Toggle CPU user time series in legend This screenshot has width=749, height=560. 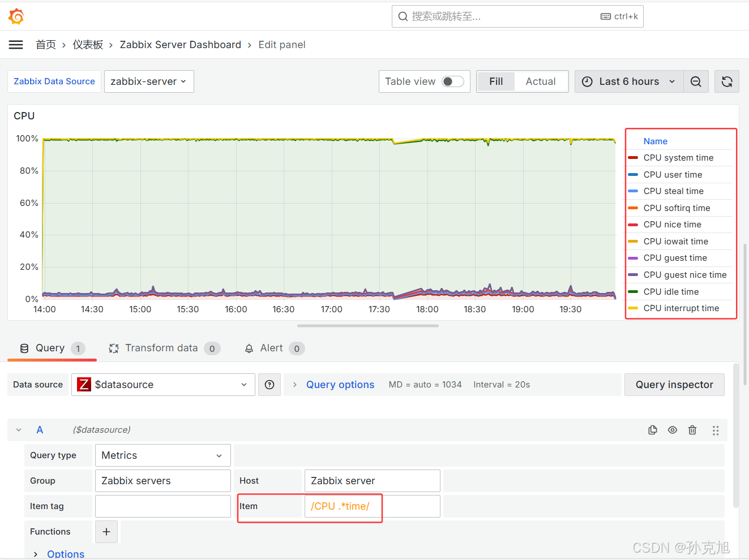click(673, 175)
